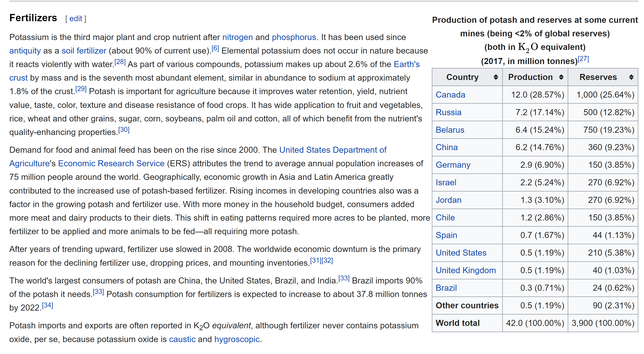Open Spain link in table
Screen dimensions: 644x354
446,235
